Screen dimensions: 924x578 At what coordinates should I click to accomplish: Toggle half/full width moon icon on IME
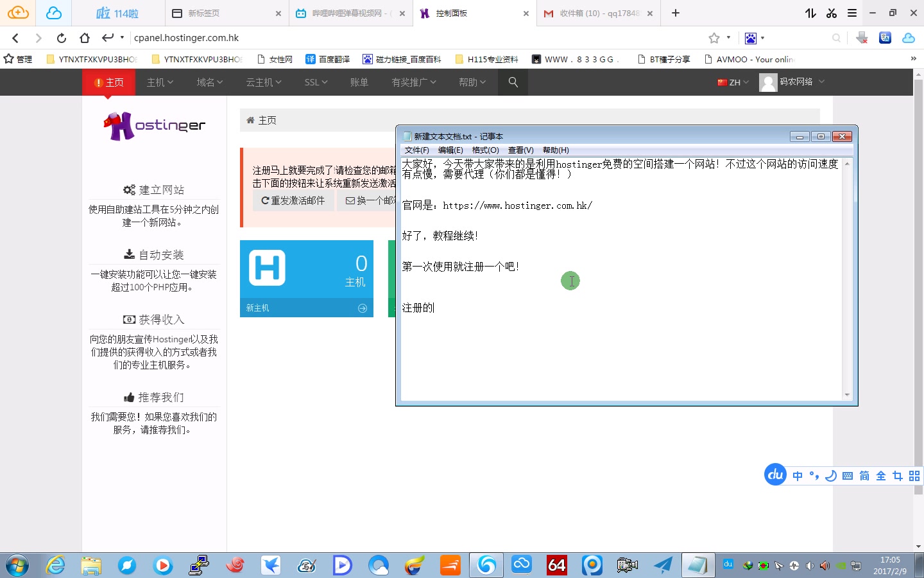(x=831, y=476)
